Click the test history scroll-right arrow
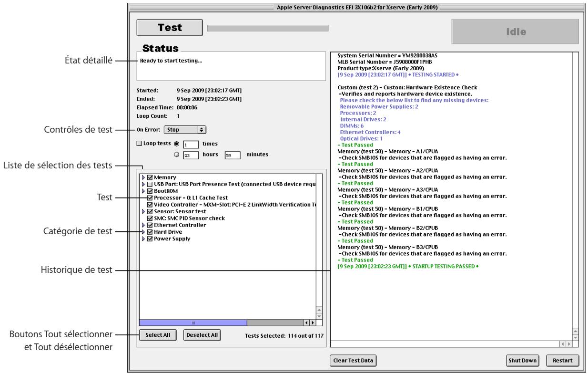This screenshot has width=588, height=374. pyautogui.click(x=568, y=343)
